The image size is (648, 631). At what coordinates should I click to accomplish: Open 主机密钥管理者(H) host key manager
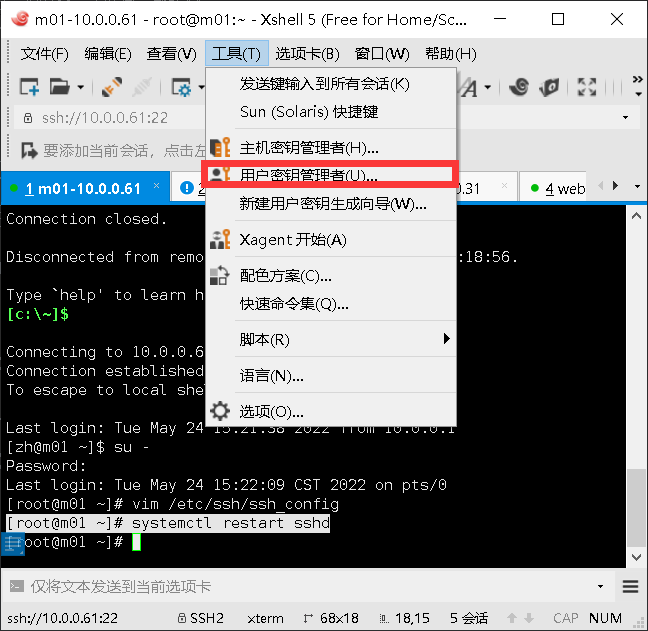[x=331, y=148]
